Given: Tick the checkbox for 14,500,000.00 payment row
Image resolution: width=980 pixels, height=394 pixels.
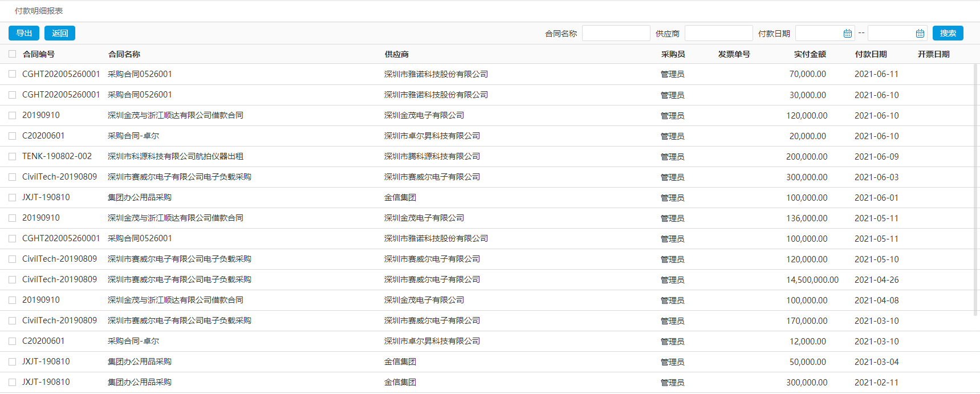Looking at the screenshot, I should click(12, 279).
